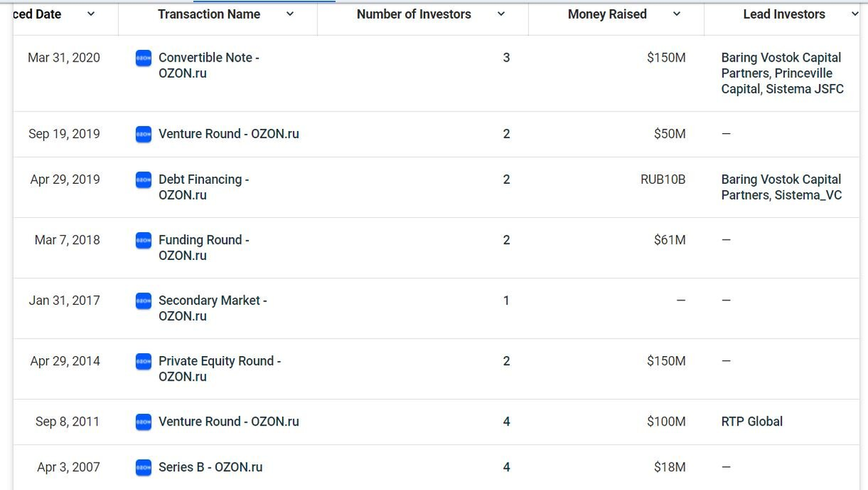Click Baring Vostok Capital Partners, Sistema_VC investors

coord(781,187)
